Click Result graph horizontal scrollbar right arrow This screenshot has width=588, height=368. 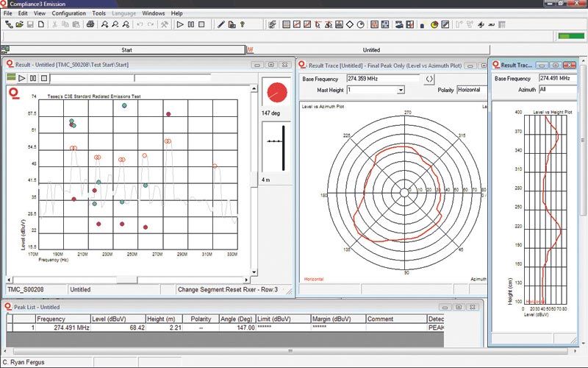[246, 280]
